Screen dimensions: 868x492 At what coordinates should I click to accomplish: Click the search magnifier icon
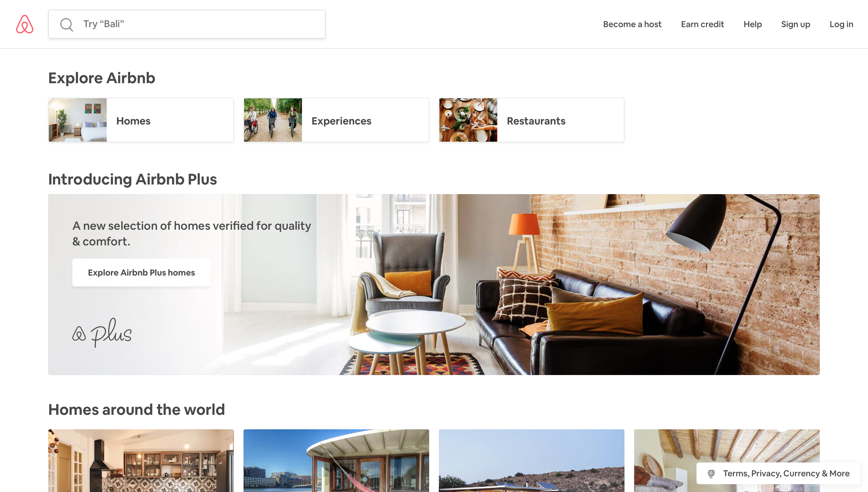tap(67, 25)
